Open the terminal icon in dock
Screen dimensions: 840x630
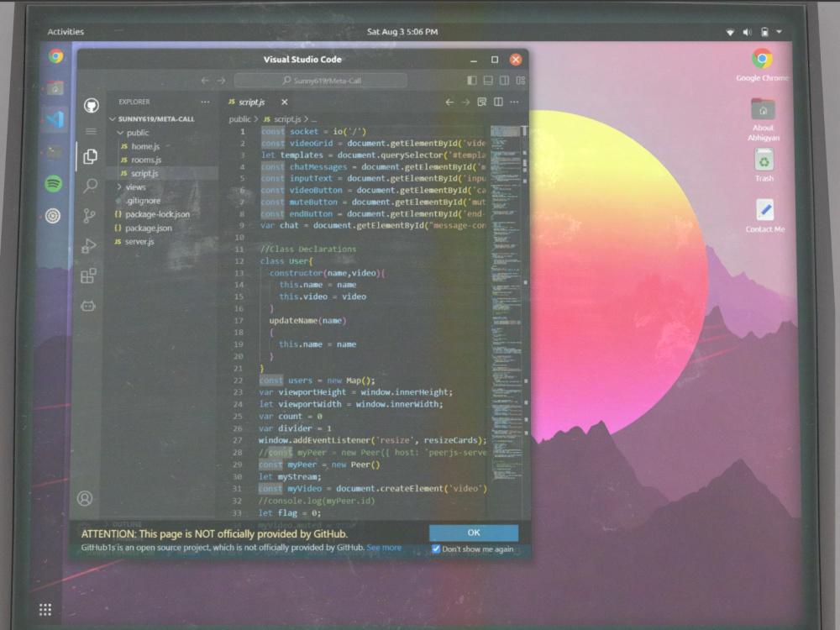click(54, 152)
